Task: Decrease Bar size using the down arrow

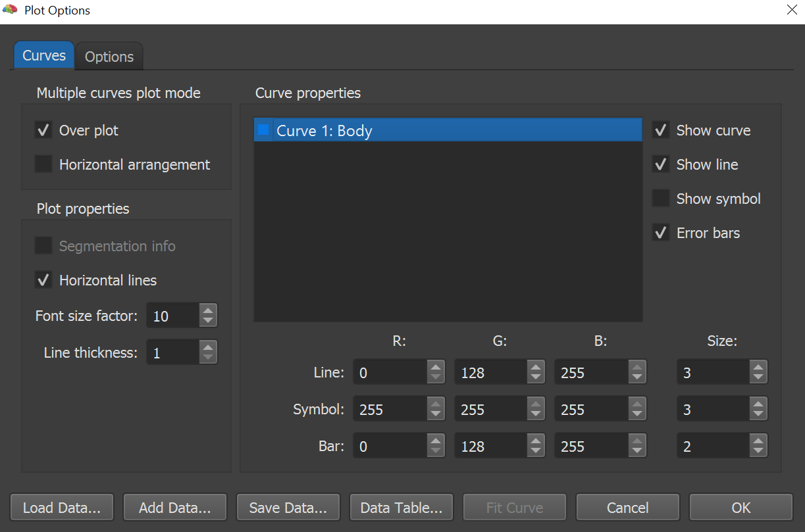Action: 758,452
